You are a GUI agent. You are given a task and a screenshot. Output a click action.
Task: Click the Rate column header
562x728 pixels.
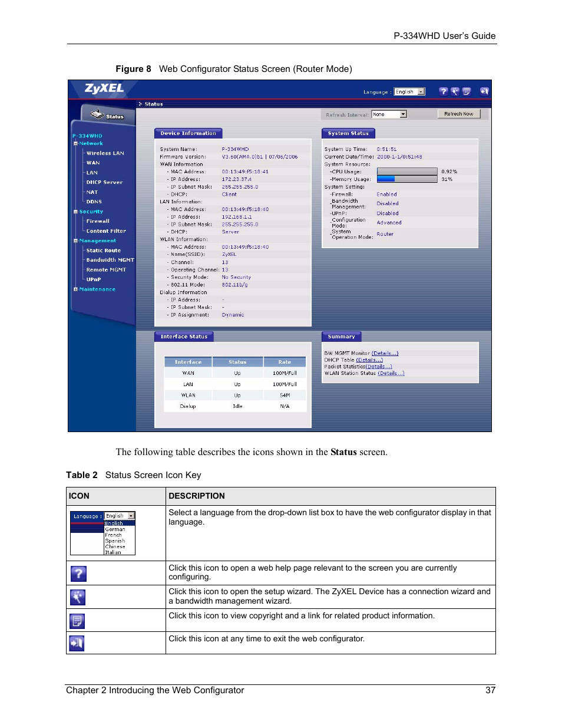285,362
